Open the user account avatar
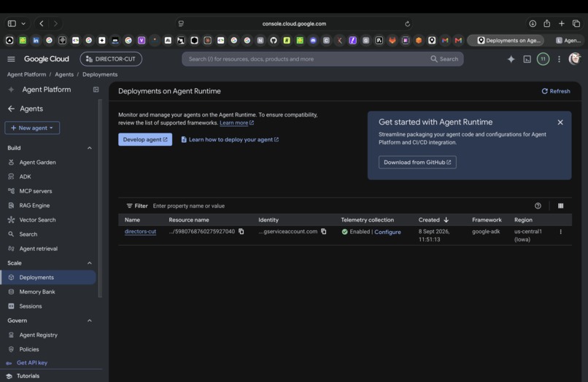The image size is (588, 382). 574,59
